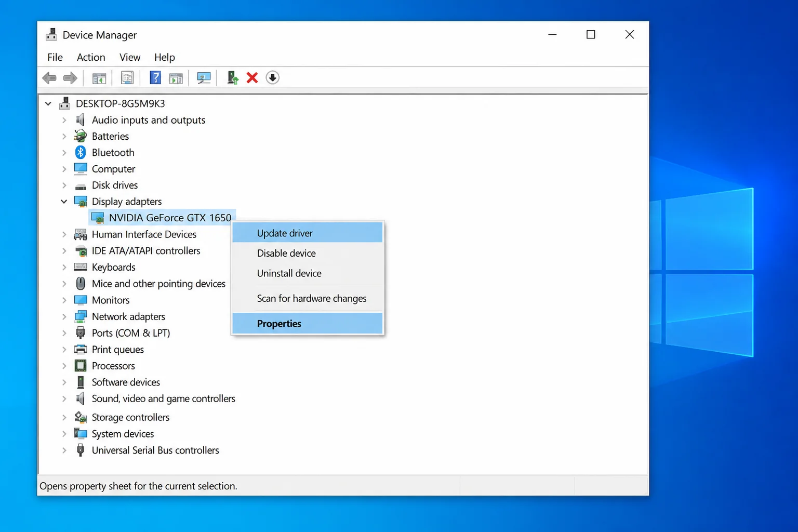Expand the System devices category
Viewport: 798px width, 532px height.
tap(64, 434)
